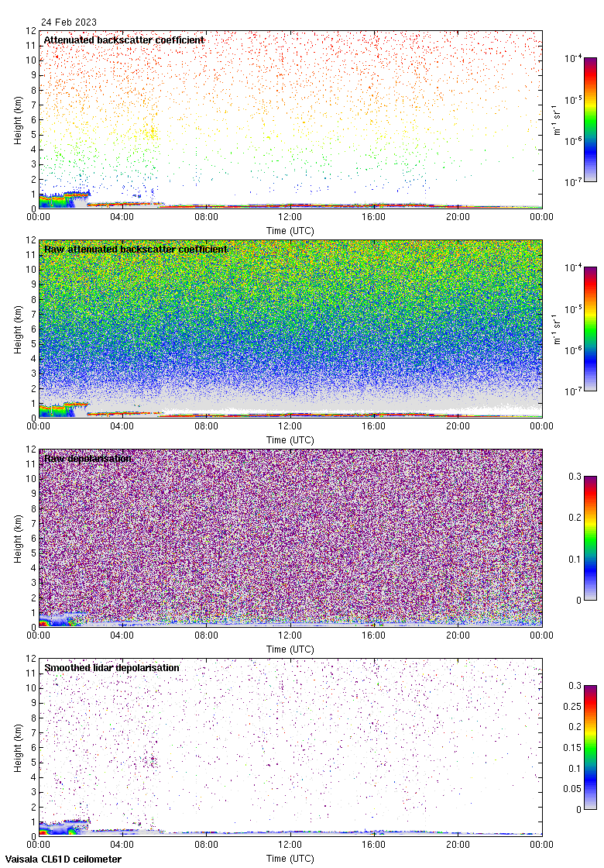Click the 12:00 tick label under top plot
The height and width of the screenshot is (868, 604).
pyautogui.click(x=290, y=217)
